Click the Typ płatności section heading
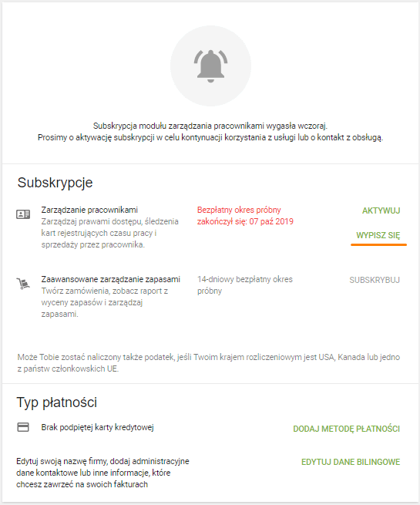 pos(57,402)
